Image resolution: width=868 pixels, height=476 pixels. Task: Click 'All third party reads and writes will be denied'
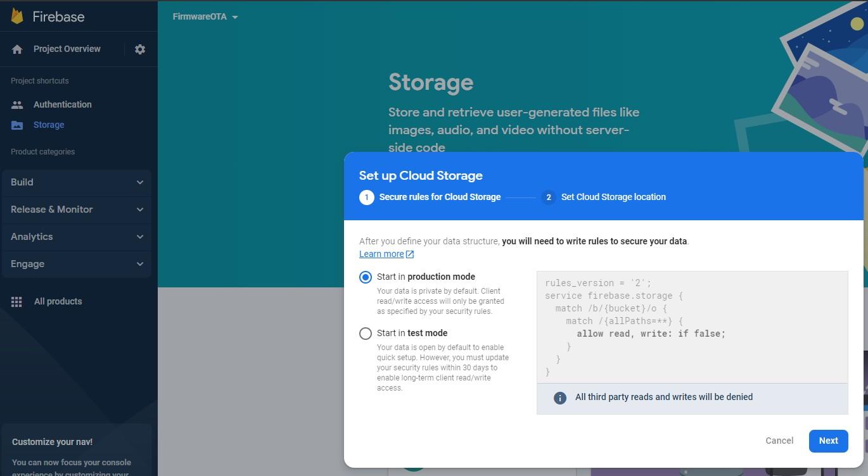[664, 397]
